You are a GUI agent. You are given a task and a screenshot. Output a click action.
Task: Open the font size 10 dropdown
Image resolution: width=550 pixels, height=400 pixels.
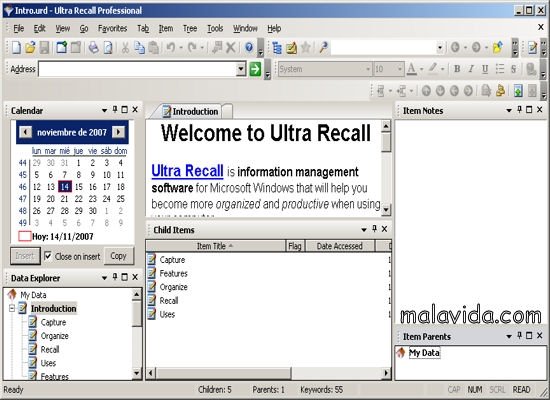[x=400, y=69]
